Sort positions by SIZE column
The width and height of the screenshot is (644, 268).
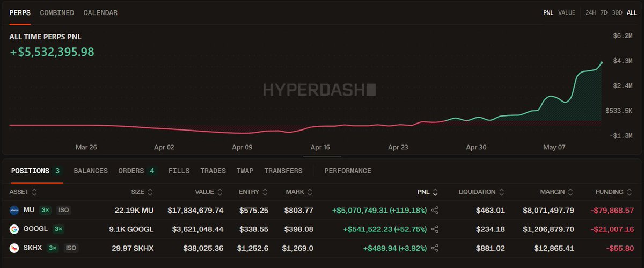click(142, 192)
